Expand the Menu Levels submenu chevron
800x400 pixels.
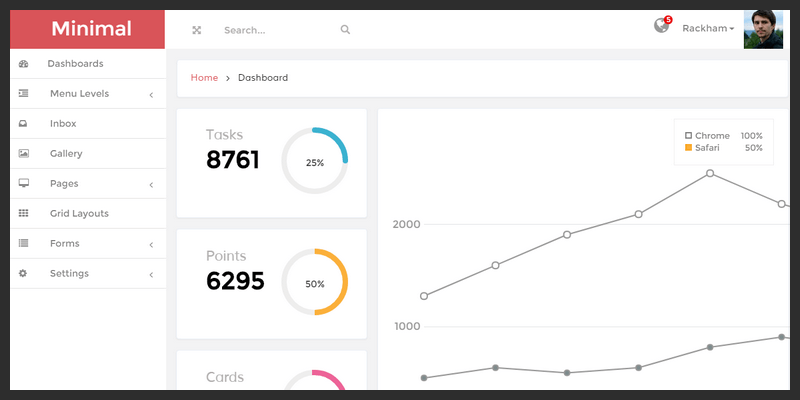pos(151,95)
